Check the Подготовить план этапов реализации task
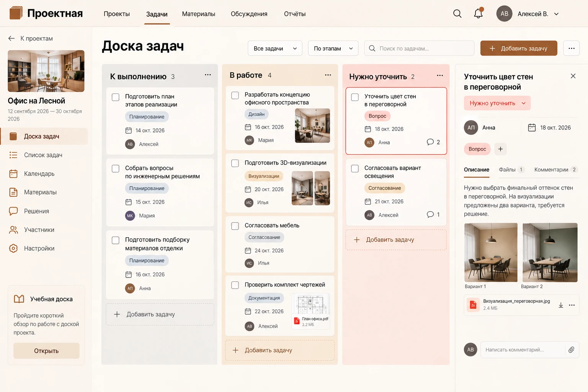The image size is (588, 392). pos(116,97)
